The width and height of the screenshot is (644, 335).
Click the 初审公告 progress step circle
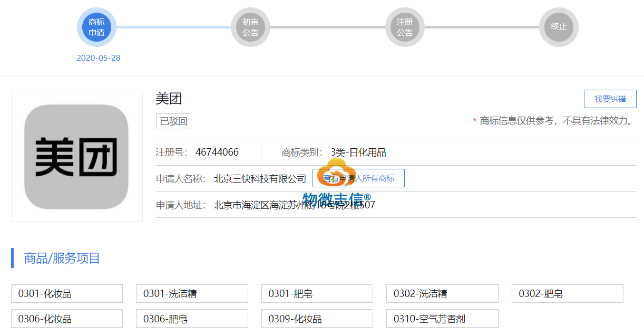(250, 27)
